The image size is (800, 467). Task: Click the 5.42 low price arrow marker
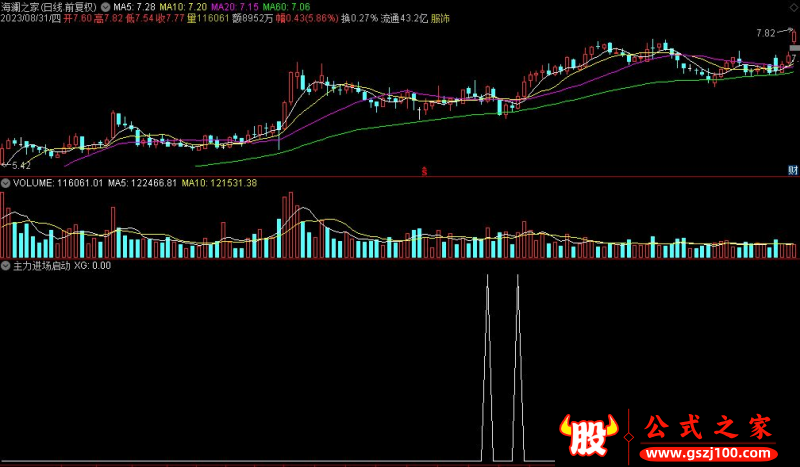click(x=18, y=164)
